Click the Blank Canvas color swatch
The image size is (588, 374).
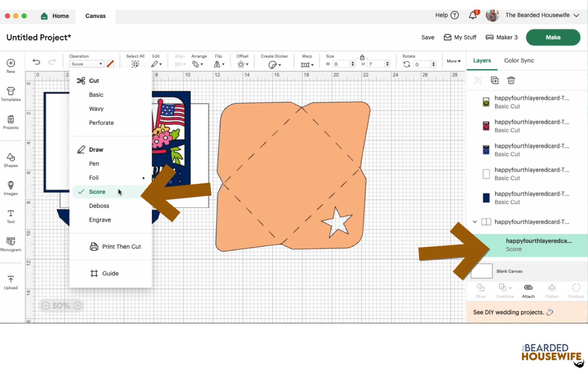tap(482, 271)
